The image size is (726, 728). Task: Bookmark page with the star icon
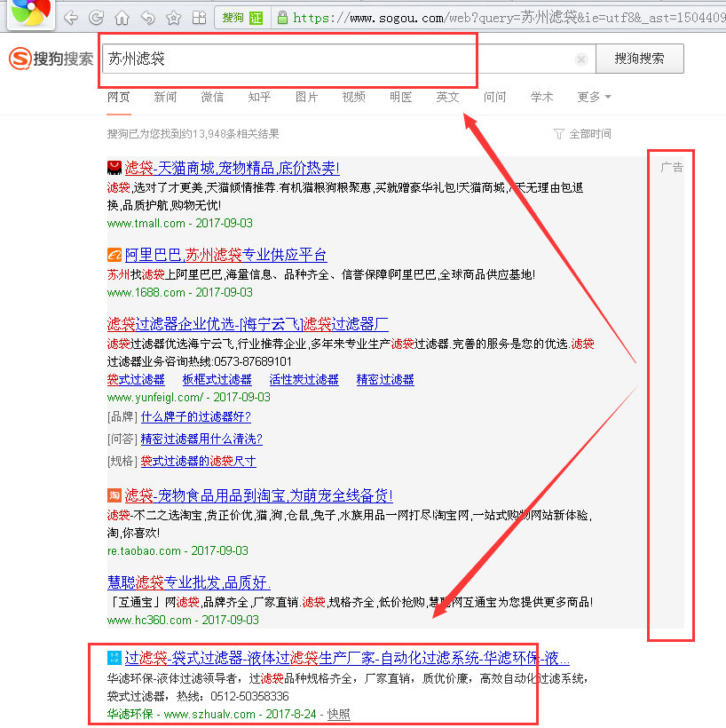(173, 18)
